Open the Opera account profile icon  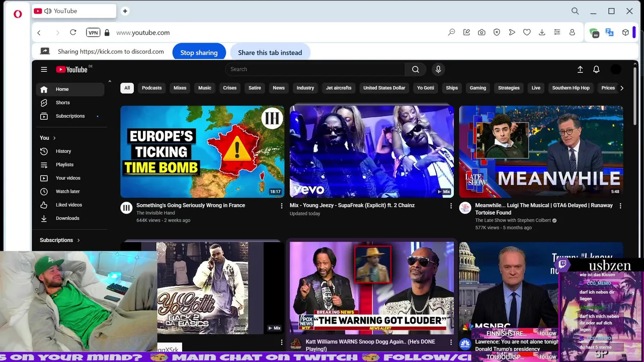tap(572, 32)
